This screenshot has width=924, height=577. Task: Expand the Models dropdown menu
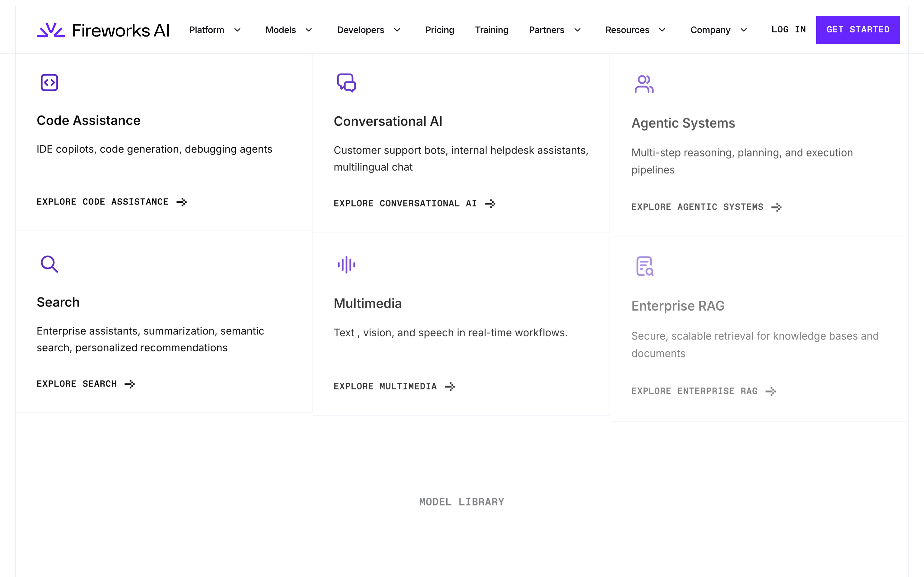click(x=289, y=30)
